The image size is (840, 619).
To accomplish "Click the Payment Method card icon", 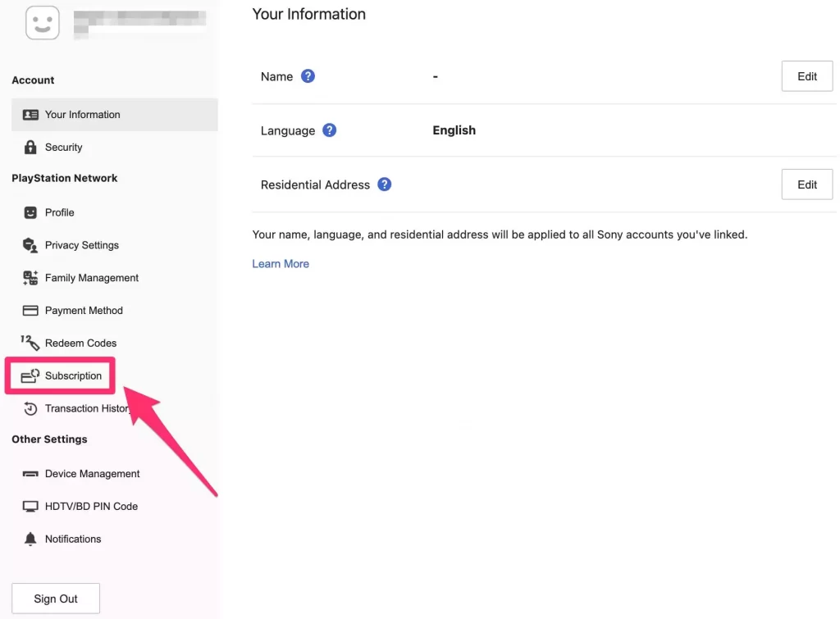I will click(x=30, y=311).
